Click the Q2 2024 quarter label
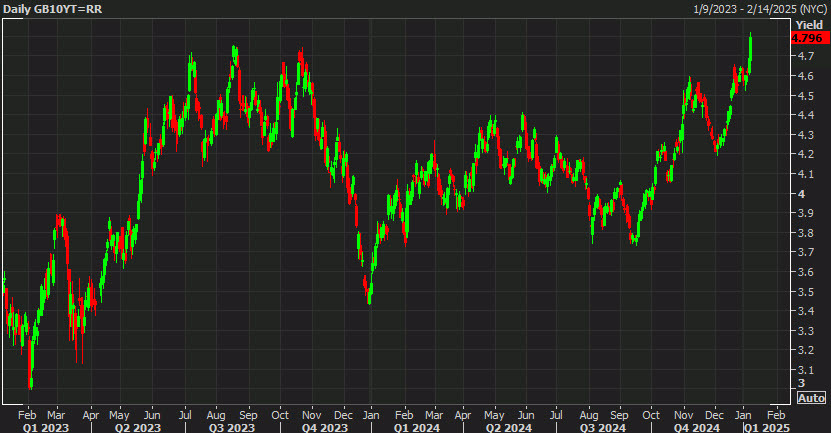 pos(509,427)
